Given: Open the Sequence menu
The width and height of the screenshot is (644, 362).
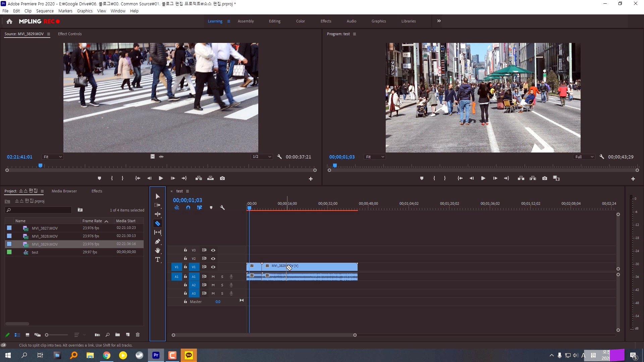Looking at the screenshot, I should coord(45,11).
